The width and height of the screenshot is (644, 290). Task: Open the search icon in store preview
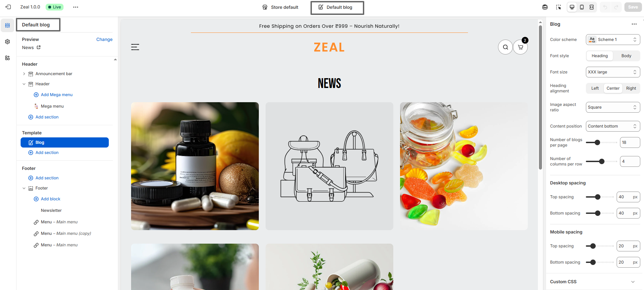(x=505, y=47)
